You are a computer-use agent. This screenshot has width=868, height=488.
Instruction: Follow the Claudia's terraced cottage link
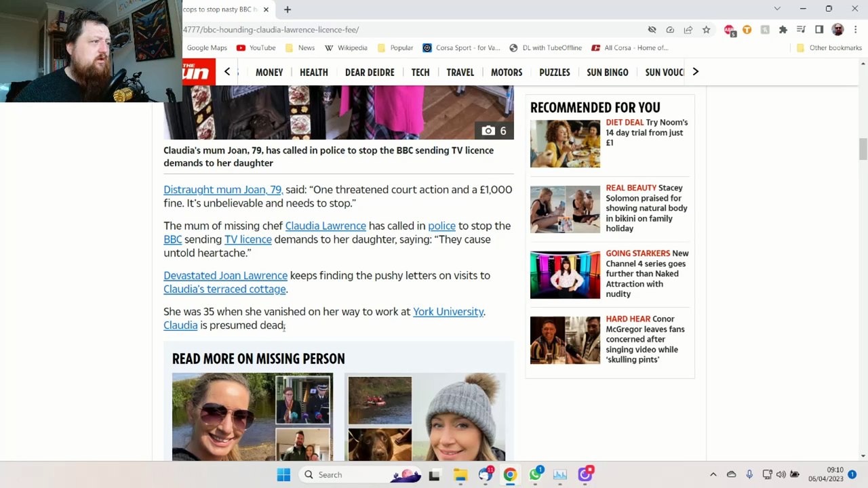[x=224, y=289]
